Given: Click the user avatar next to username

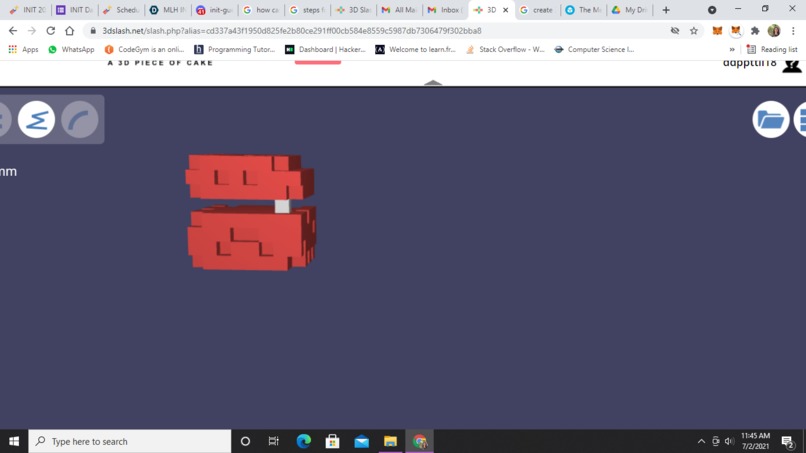Looking at the screenshot, I should point(792,65).
